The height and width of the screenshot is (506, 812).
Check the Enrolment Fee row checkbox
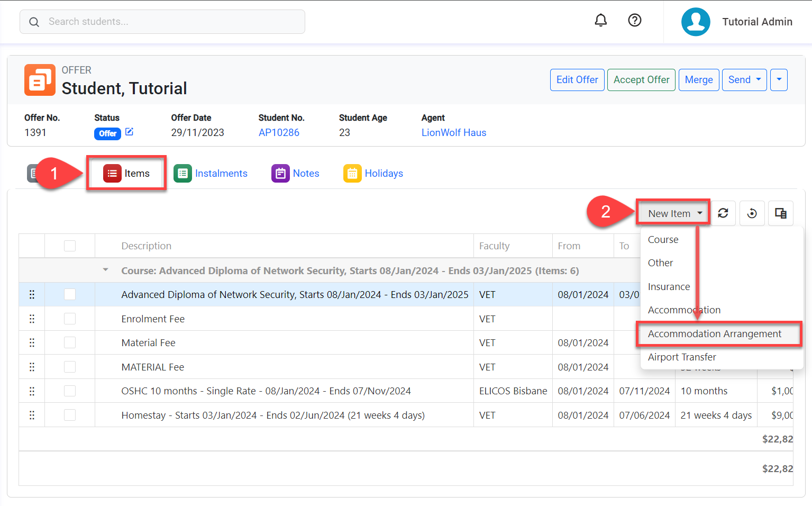pos(70,319)
